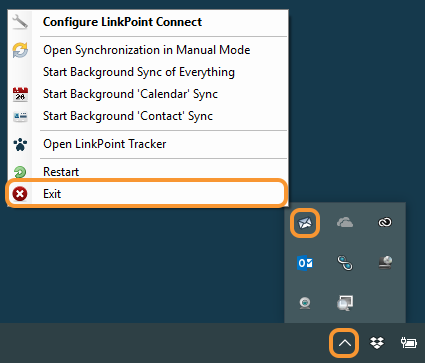
Task: Click the Creative Cloud tray icon
Action: [385, 222]
